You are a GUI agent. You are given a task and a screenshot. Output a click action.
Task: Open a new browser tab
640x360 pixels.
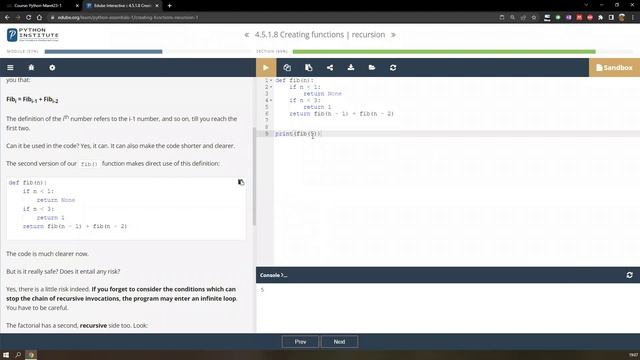(x=169, y=6)
